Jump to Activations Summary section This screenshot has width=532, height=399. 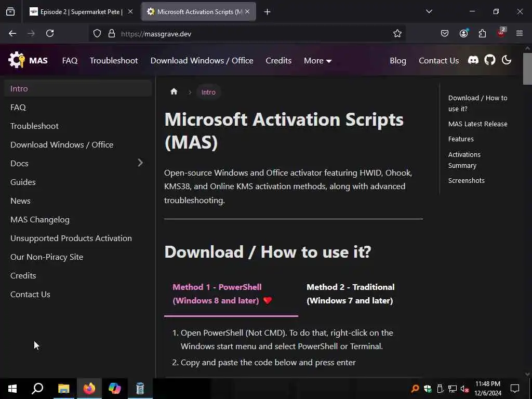[464, 160]
